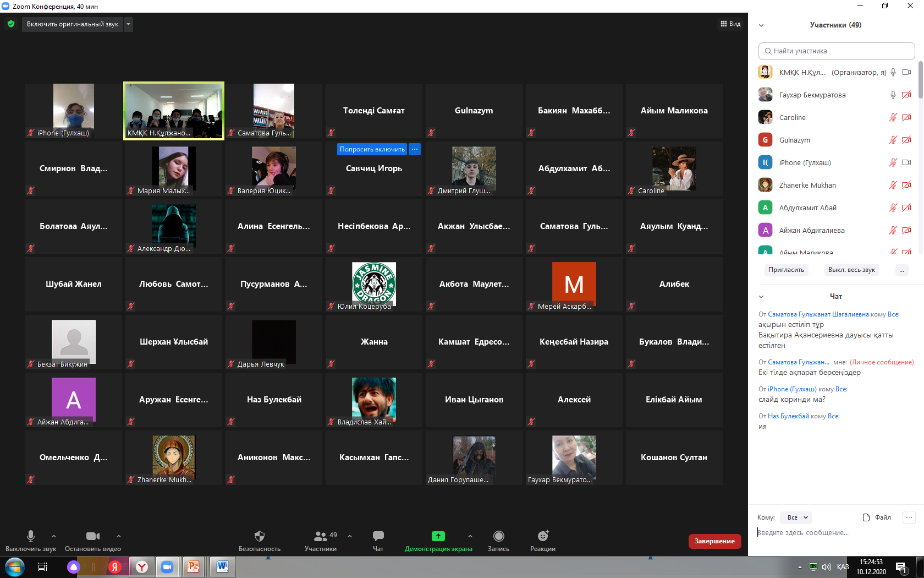The height and width of the screenshot is (578, 924).
Task: Toggle Включить оригинальный звук
Action: click(x=72, y=24)
